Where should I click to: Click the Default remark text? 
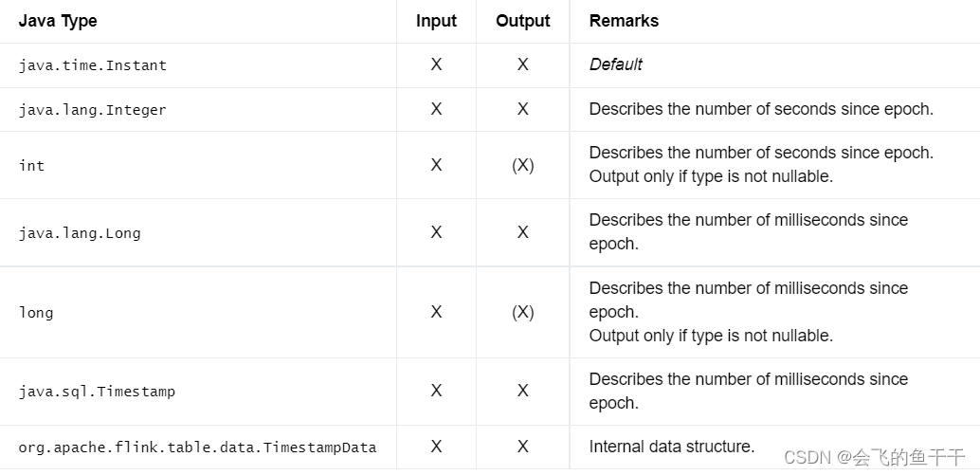[616, 64]
